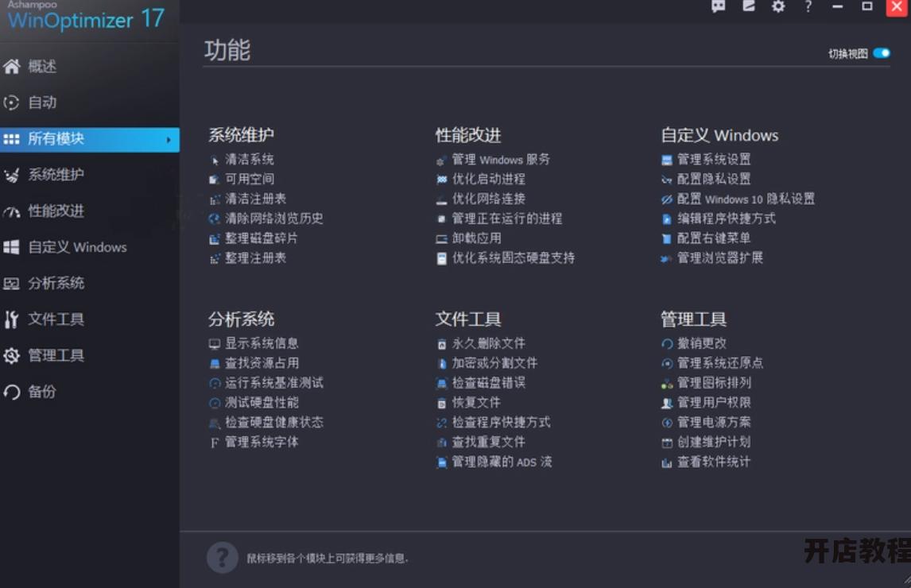
Task: Click the icon next to 清除网络浏览历史
Action: point(215,219)
